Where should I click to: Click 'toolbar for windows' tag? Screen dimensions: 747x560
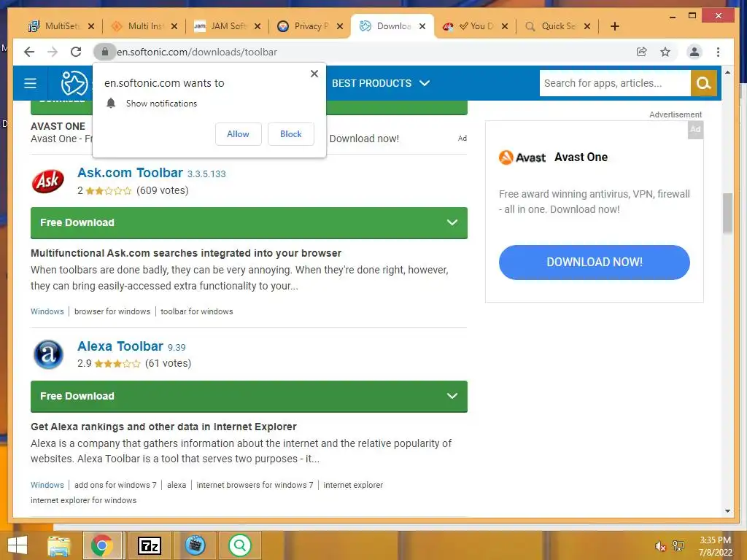click(x=197, y=311)
